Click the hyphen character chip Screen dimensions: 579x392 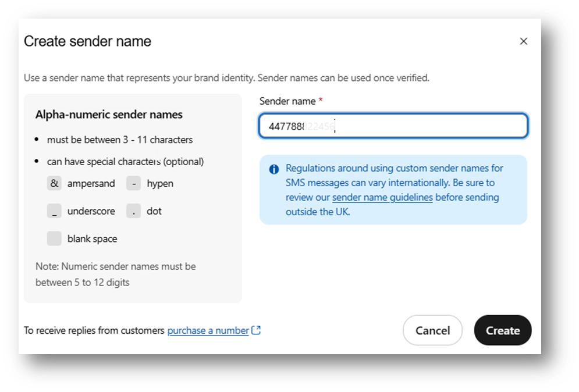pyautogui.click(x=134, y=183)
